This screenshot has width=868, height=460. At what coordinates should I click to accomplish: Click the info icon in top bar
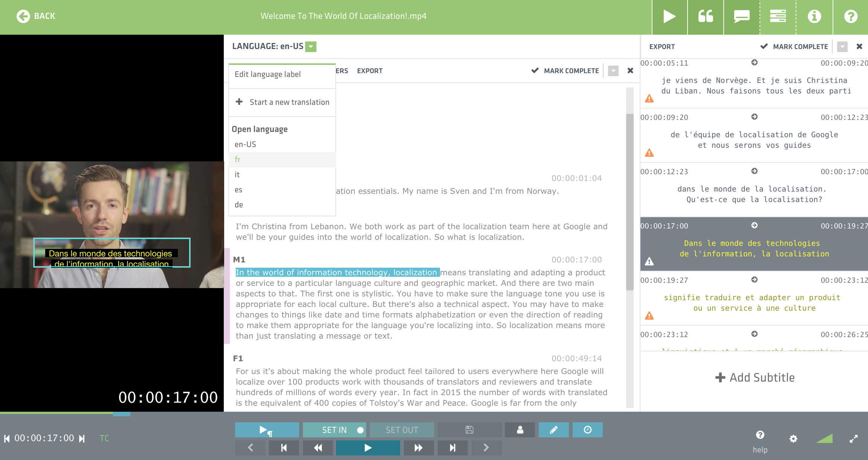814,17
